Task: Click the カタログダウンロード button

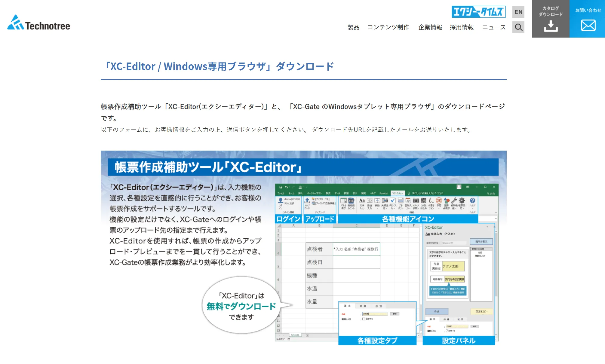Action: 551,19
